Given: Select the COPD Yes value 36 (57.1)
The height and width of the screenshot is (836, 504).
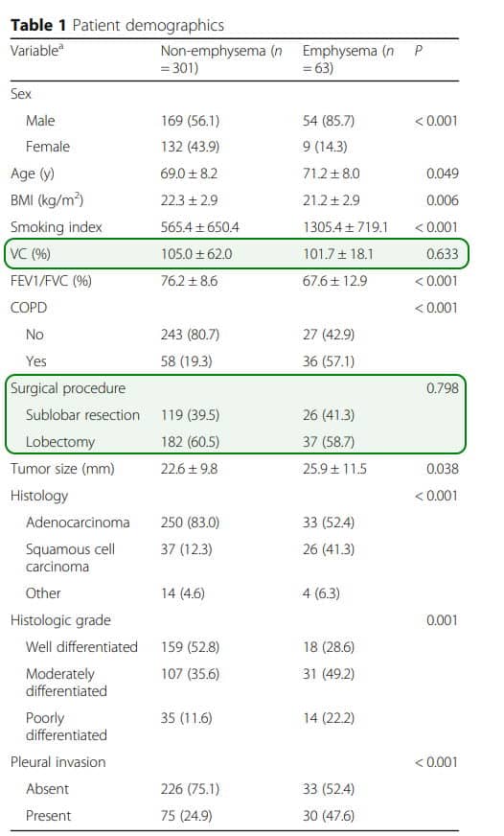Looking at the screenshot, I should click(329, 361).
